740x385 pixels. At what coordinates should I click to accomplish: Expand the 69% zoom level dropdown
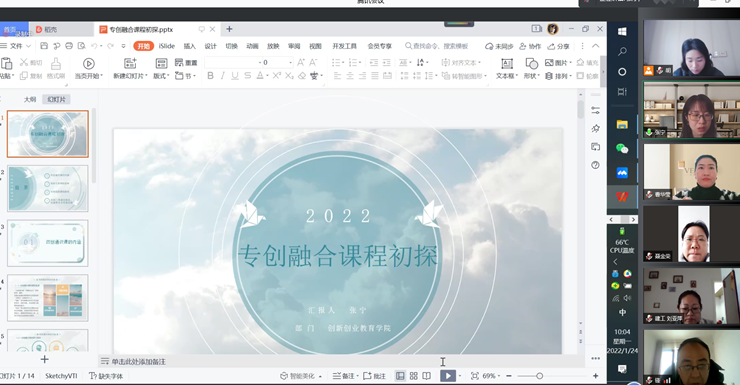click(x=499, y=376)
